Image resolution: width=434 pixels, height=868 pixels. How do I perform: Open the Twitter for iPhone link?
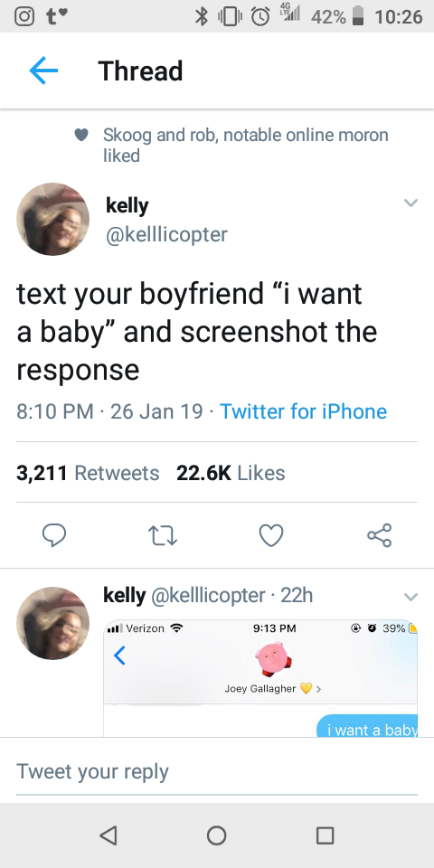pos(304,411)
